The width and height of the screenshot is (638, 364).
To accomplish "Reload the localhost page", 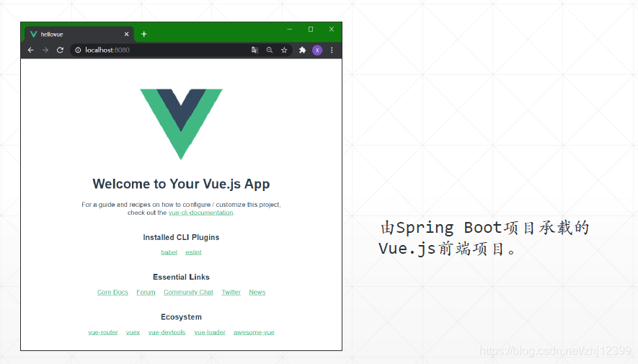I will pos(60,50).
